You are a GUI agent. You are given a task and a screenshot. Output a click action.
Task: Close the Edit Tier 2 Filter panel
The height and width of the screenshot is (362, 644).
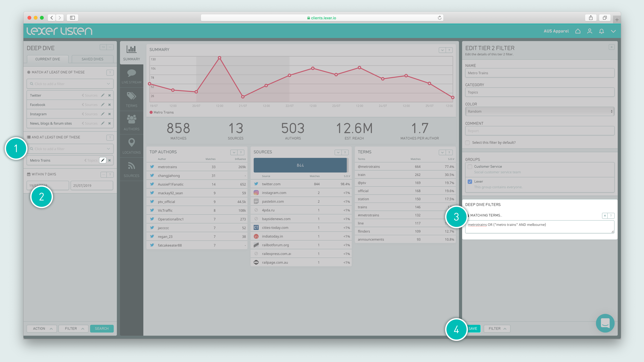coord(611,47)
